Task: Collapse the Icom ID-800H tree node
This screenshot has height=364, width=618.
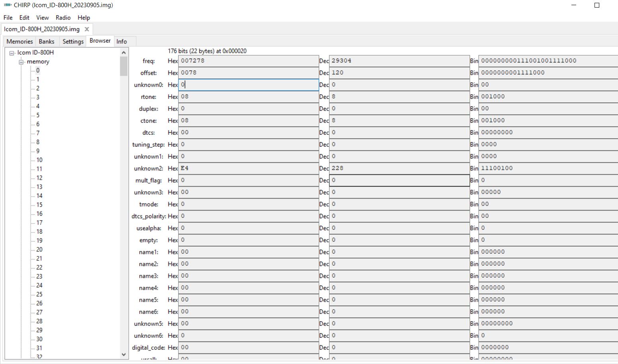Action: tap(12, 53)
